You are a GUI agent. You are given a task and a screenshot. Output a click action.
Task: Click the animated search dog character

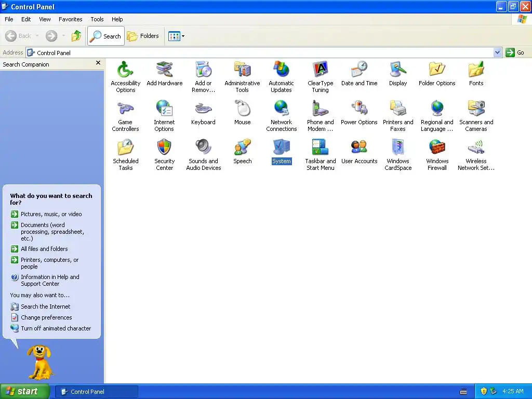click(x=40, y=362)
